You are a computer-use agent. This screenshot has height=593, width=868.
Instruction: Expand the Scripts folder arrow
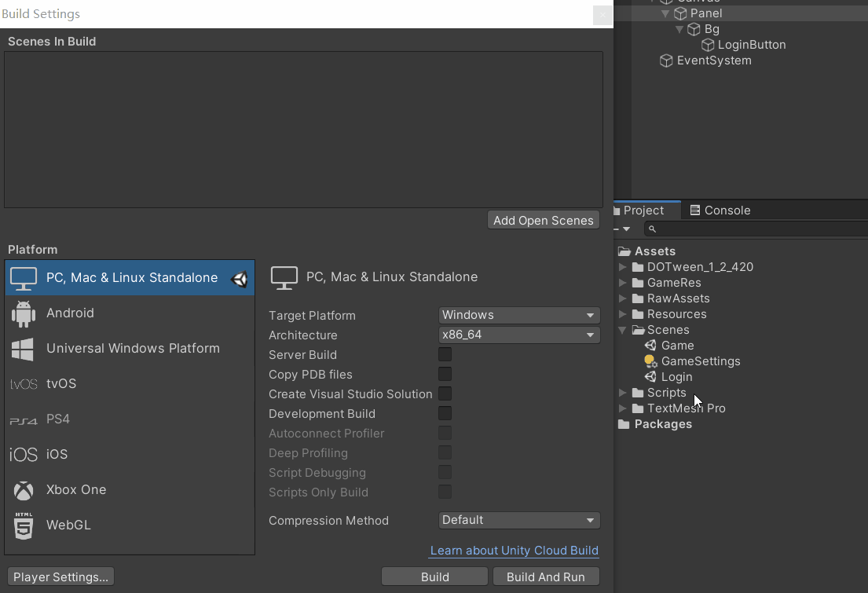click(623, 393)
